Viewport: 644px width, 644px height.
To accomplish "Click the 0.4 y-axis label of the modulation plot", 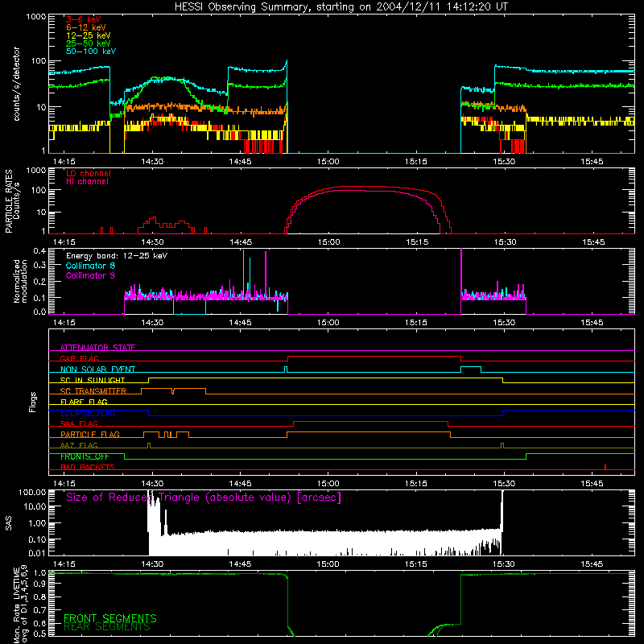I will (39, 250).
